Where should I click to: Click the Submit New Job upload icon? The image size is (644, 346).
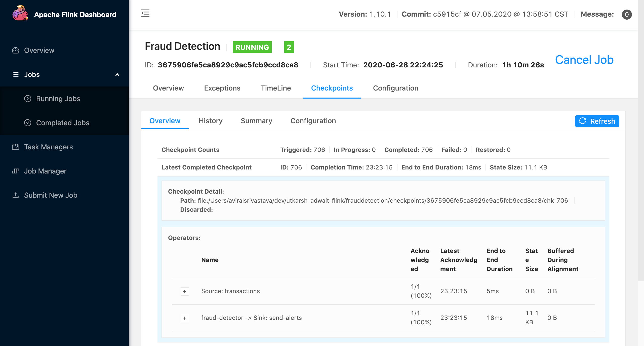[x=16, y=195]
